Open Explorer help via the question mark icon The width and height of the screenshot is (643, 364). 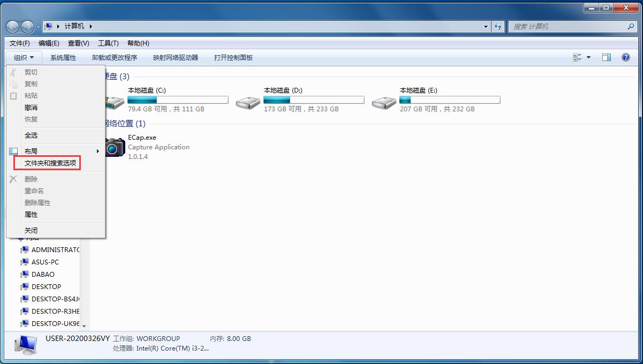coord(625,57)
